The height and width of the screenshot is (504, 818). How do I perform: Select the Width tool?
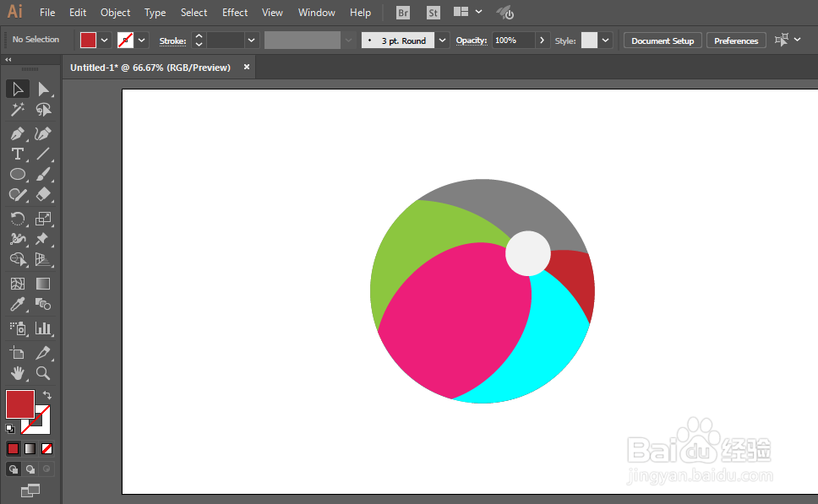click(x=17, y=239)
